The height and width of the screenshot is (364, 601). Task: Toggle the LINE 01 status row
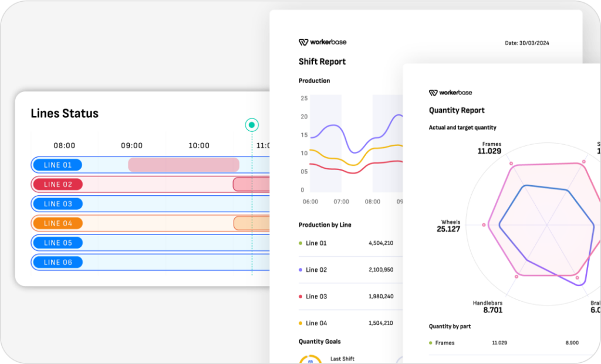tap(56, 165)
